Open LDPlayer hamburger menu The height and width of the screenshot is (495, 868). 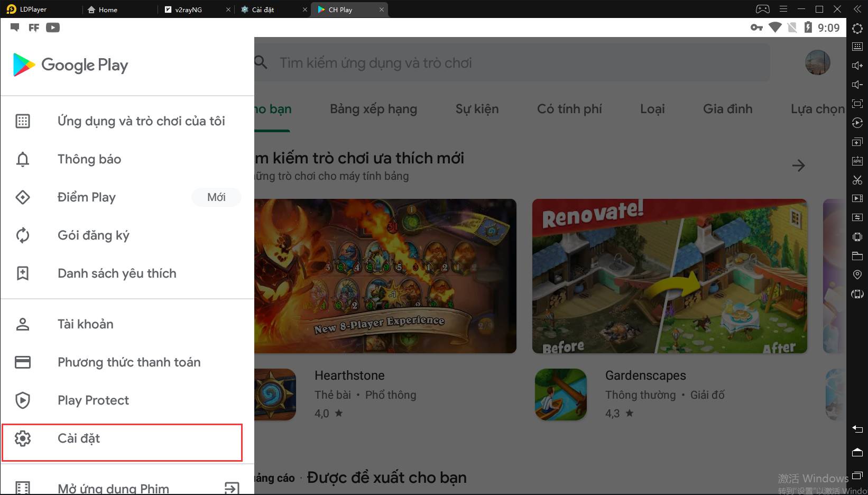(783, 9)
